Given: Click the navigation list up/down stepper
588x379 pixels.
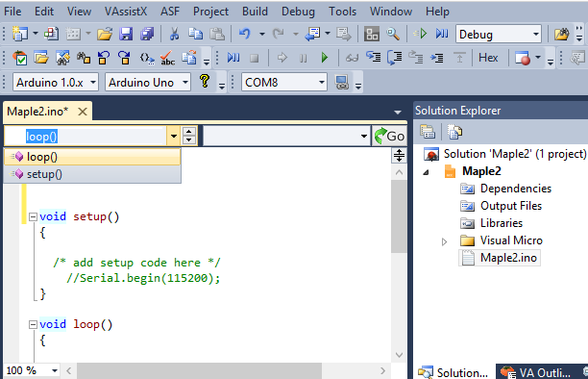Looking at the screenshot, I should [189, 136].
